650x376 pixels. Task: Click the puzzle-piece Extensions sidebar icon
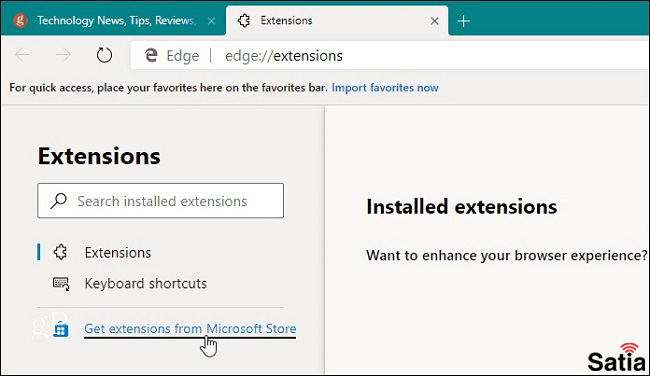61,252
